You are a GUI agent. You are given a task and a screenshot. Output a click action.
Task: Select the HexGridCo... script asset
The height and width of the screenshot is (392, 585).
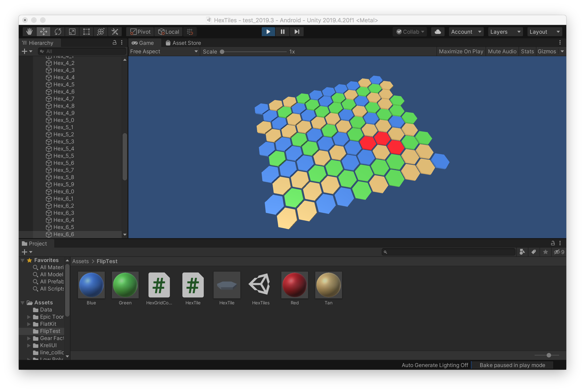point(159,289)
